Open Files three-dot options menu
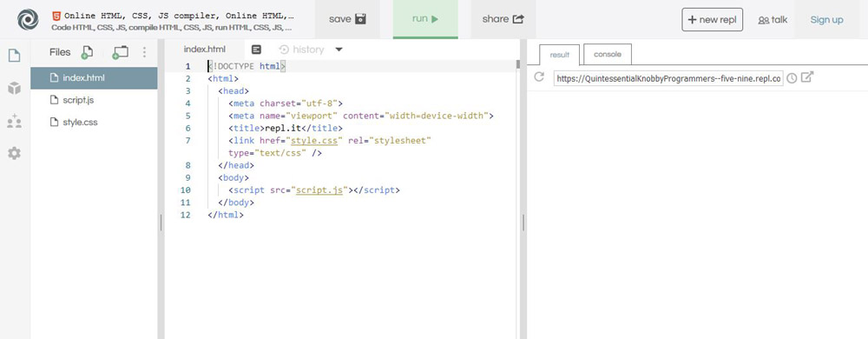 coord(144,52)
